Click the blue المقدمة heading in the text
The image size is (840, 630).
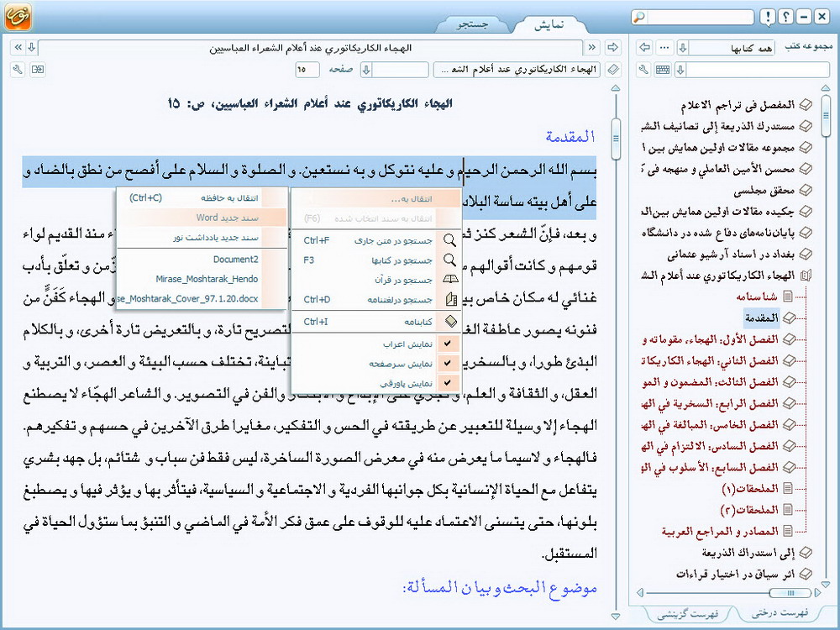(x=570, y=137)
